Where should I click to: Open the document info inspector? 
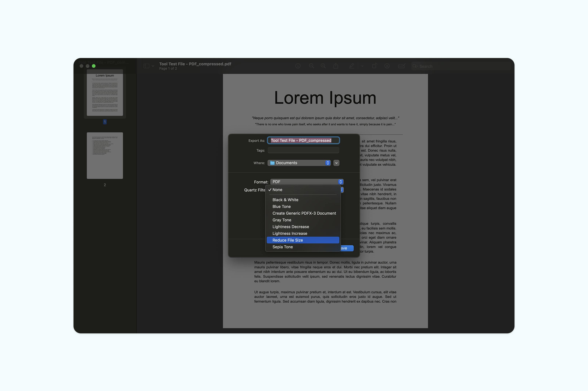click(298, 66)
